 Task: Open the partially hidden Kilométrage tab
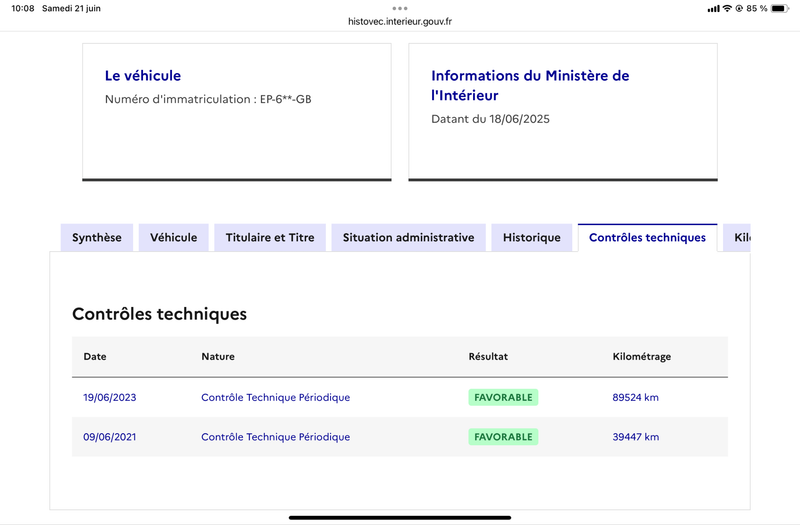(x=737, y=237)
